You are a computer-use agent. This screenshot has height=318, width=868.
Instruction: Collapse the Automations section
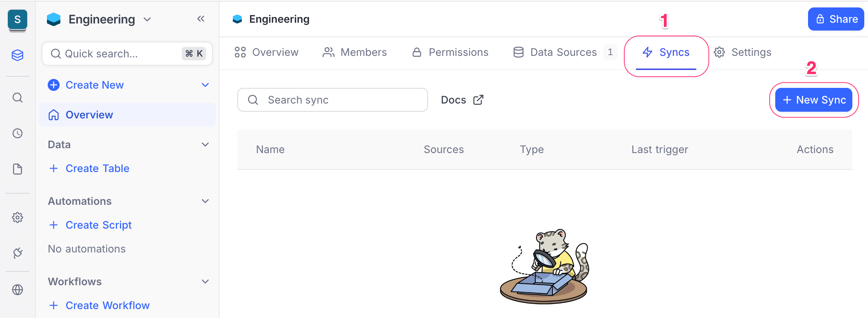click(205, 201)
